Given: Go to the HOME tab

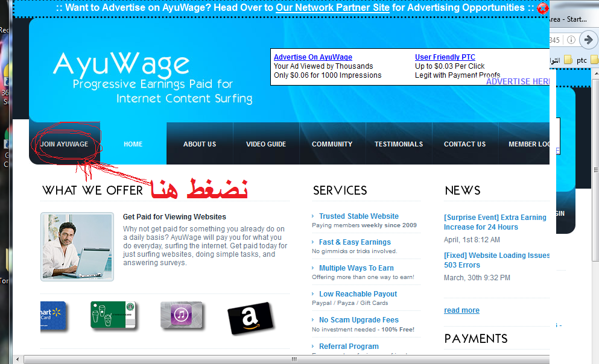Looking at the screenshot, I should coord(133,144).
